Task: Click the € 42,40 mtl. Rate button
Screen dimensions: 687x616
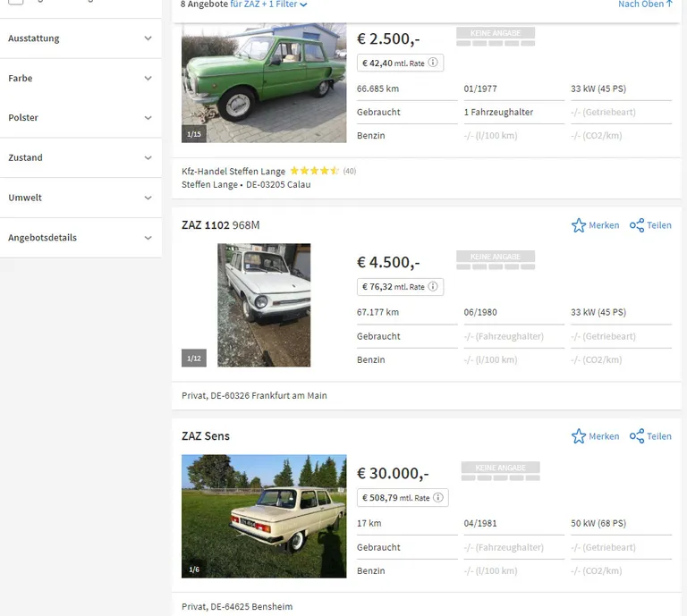Action: pyautogui.click(x=400, y=63)
